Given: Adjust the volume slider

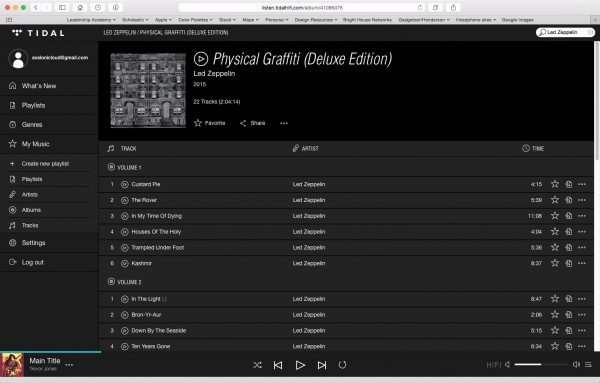Looking at the screenshot, I should pyautogui.click(x=541, y=365).
